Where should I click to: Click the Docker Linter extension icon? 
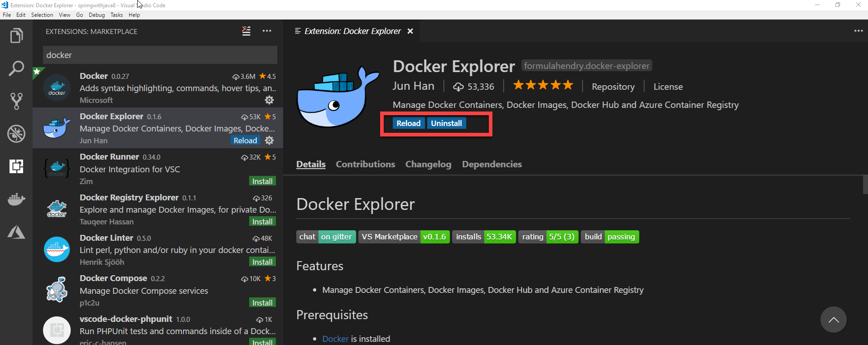(57, 249)
